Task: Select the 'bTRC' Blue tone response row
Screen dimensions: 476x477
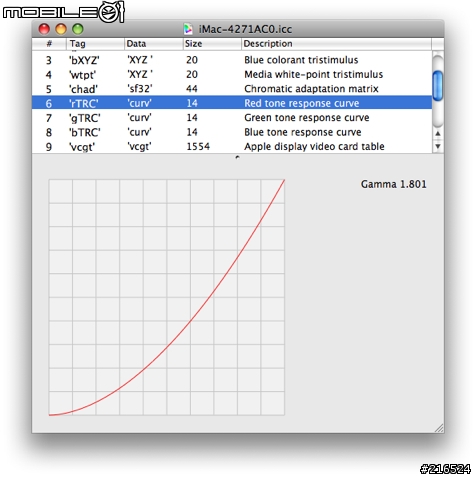Action: [x=232, y=132]
